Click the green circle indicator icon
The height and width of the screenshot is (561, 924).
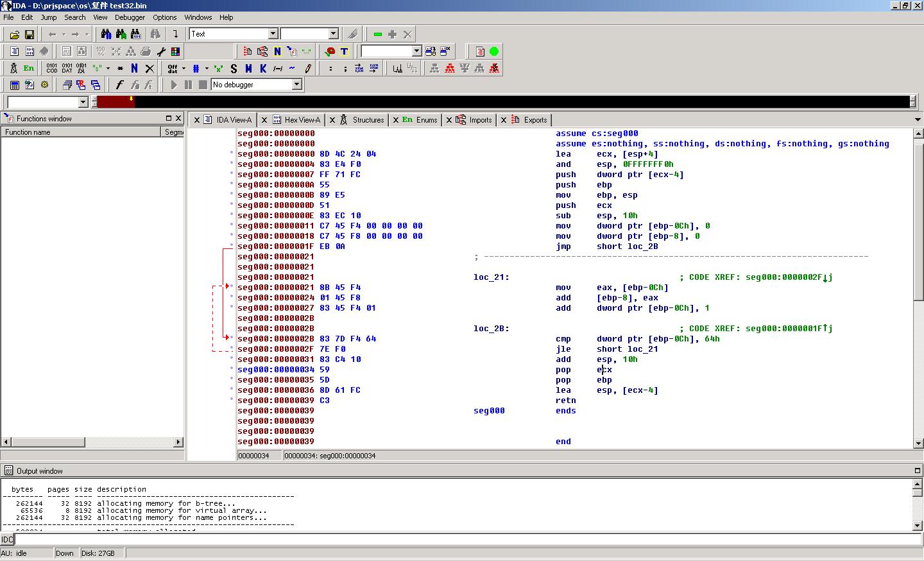click(494, 51)
